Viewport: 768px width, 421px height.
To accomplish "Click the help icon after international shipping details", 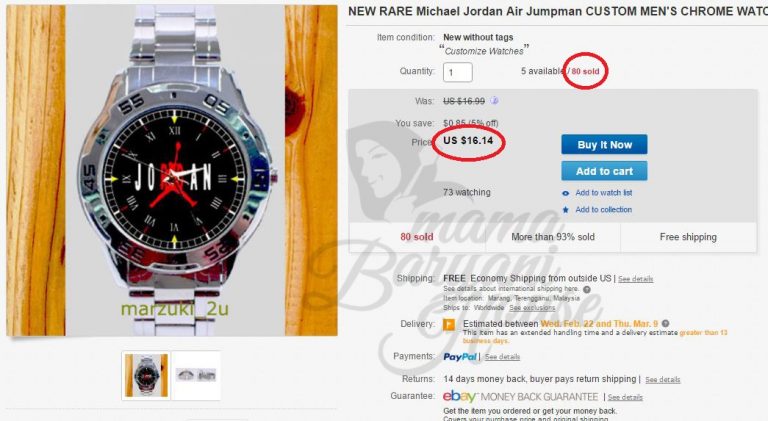I will (x=587, y=289).
